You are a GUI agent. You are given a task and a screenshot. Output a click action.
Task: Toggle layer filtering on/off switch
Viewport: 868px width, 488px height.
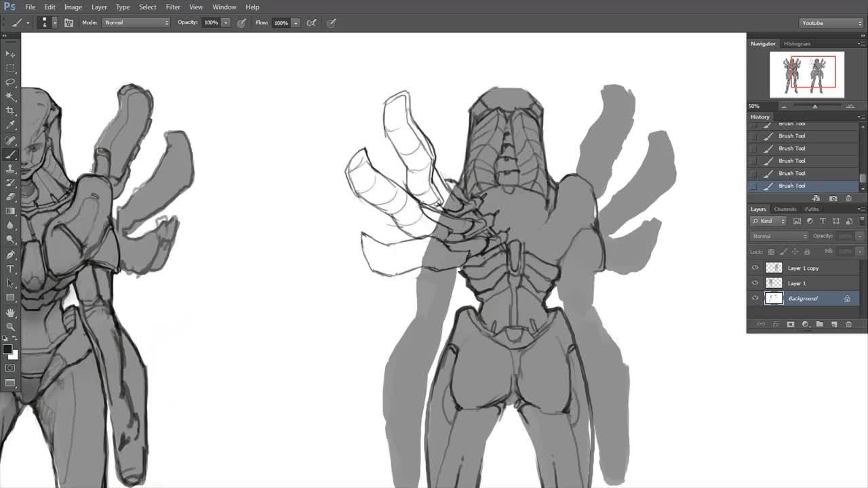[x=861, y=221]
